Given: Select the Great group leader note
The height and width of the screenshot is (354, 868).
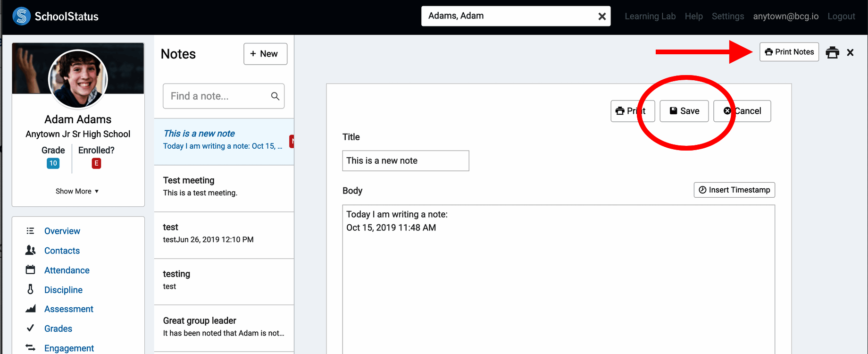Looking at the screenshot, I should pos(224,327).
